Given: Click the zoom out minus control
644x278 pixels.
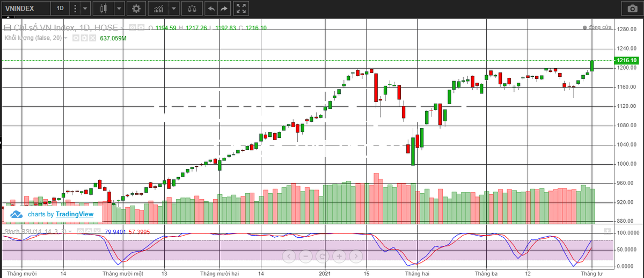Looking at the screenshot, I should click(305, 256).
